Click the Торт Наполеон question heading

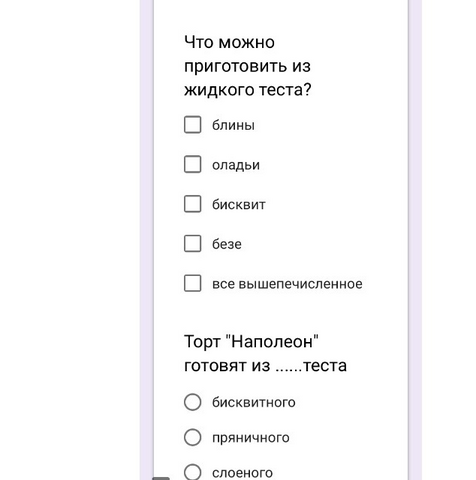click(265, 353)
